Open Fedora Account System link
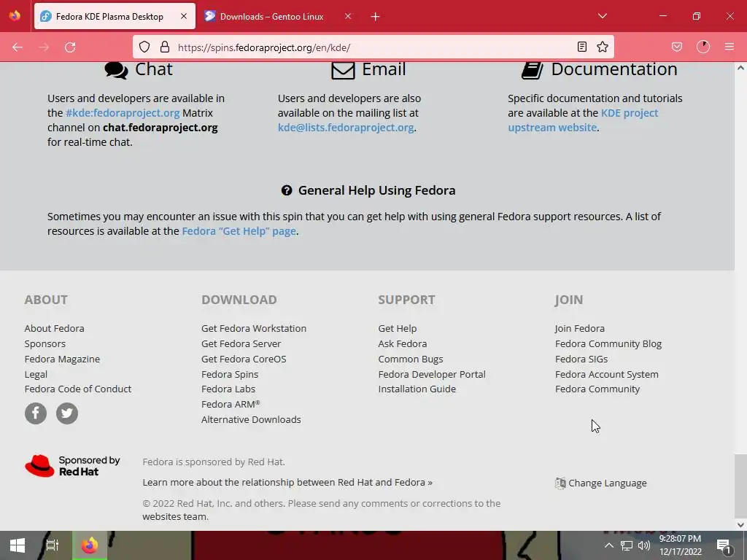747x560 pixels. 607,374
